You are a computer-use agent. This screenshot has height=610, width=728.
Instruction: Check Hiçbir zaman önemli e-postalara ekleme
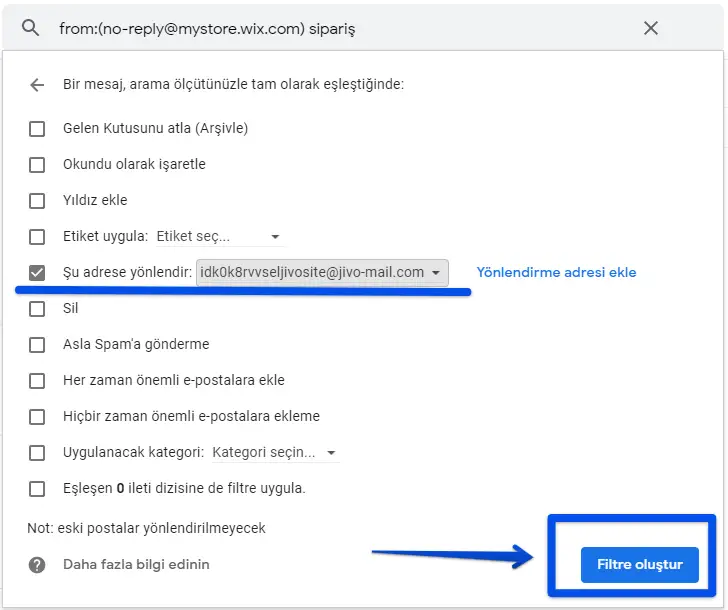(37, 416)
